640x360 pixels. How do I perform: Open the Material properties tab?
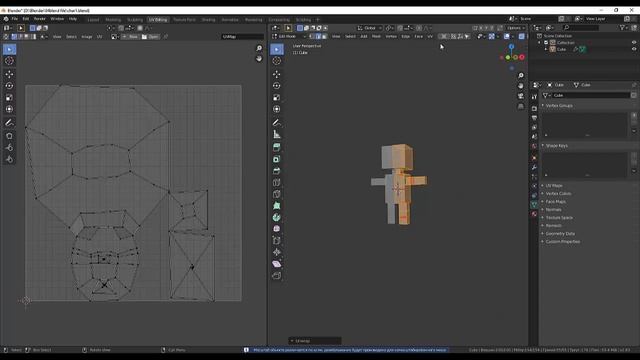pyautogui.click(x=534, y=213)
